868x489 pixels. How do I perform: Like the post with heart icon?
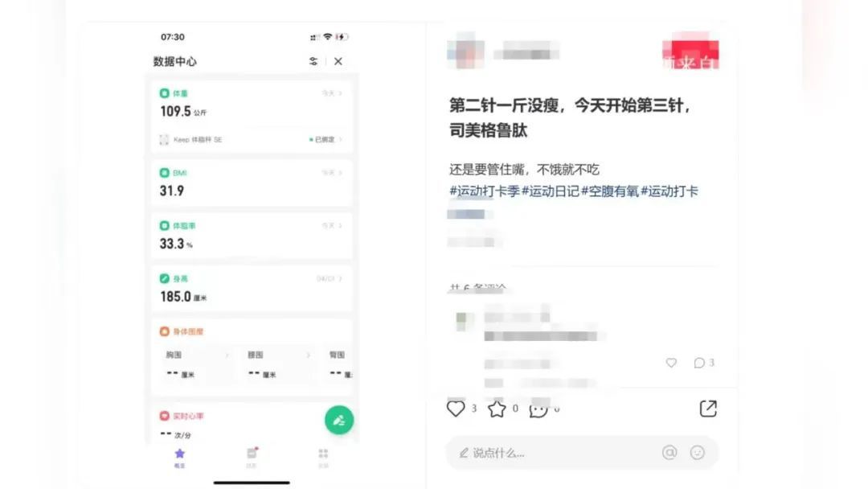coord(456,409)
